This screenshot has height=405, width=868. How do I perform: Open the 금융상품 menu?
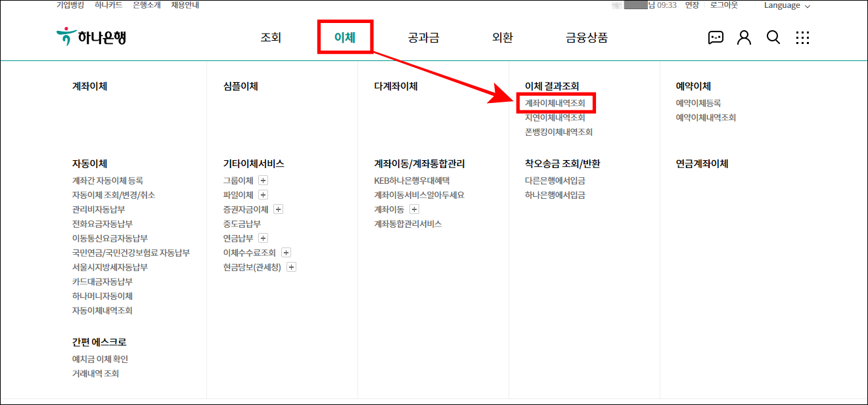coord(585,38)
